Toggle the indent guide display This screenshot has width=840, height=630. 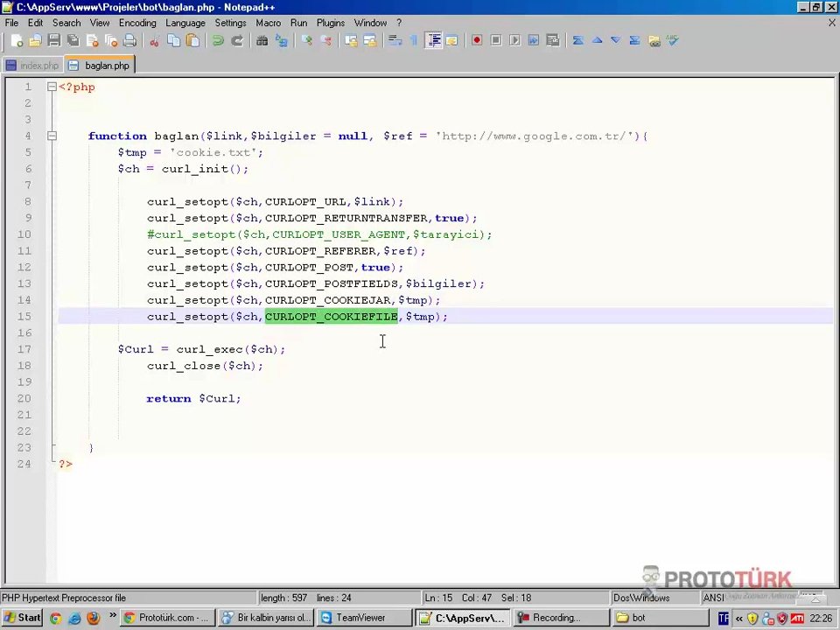[433, 41]
